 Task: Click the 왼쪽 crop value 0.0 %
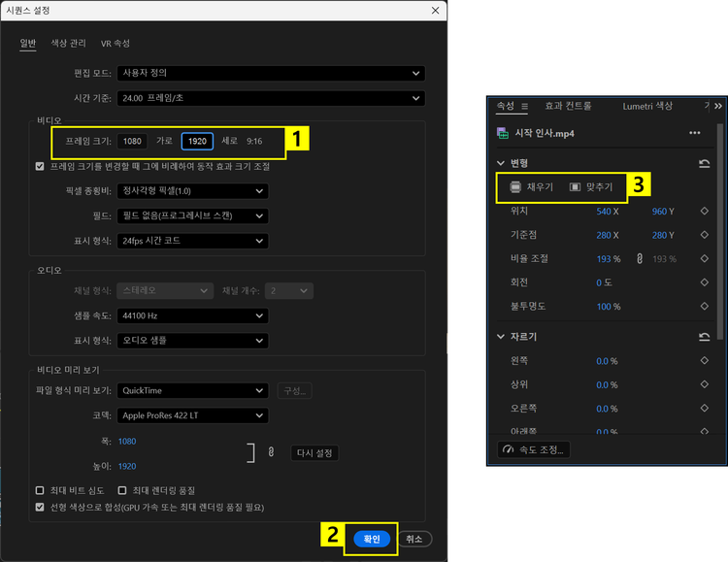607,361
